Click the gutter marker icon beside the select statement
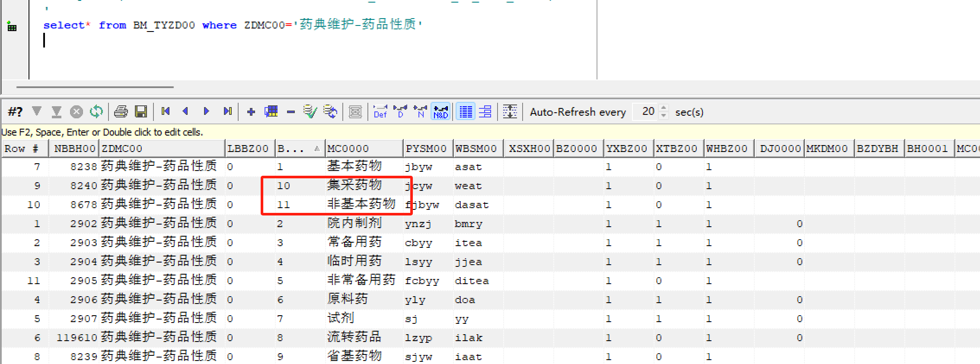The width and height of the screenshot is (980, 364). [12, 26]
